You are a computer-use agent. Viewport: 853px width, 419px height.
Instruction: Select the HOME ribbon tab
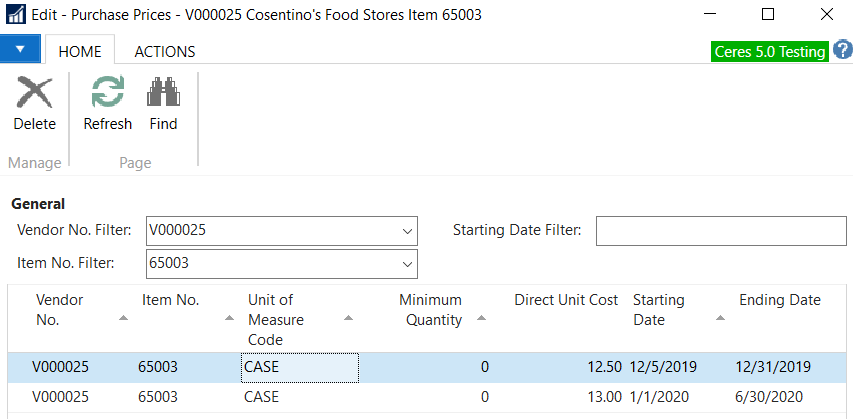(80, 51)
